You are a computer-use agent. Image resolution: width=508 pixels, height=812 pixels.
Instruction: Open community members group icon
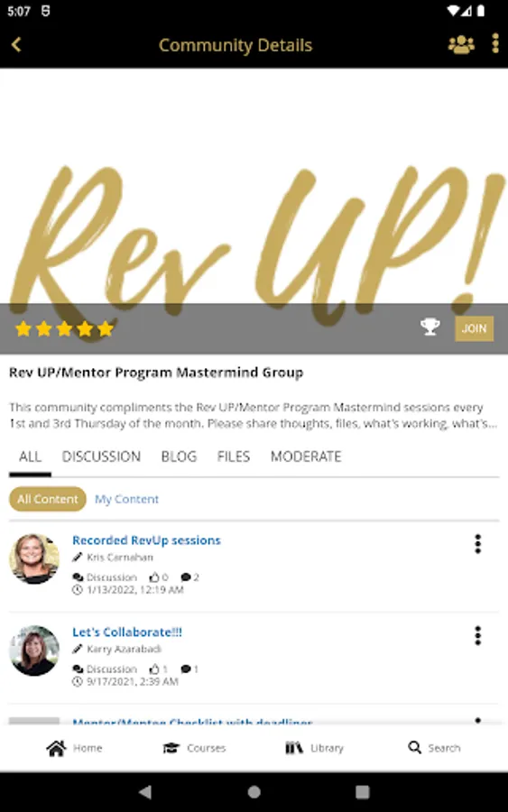[461, 44]
